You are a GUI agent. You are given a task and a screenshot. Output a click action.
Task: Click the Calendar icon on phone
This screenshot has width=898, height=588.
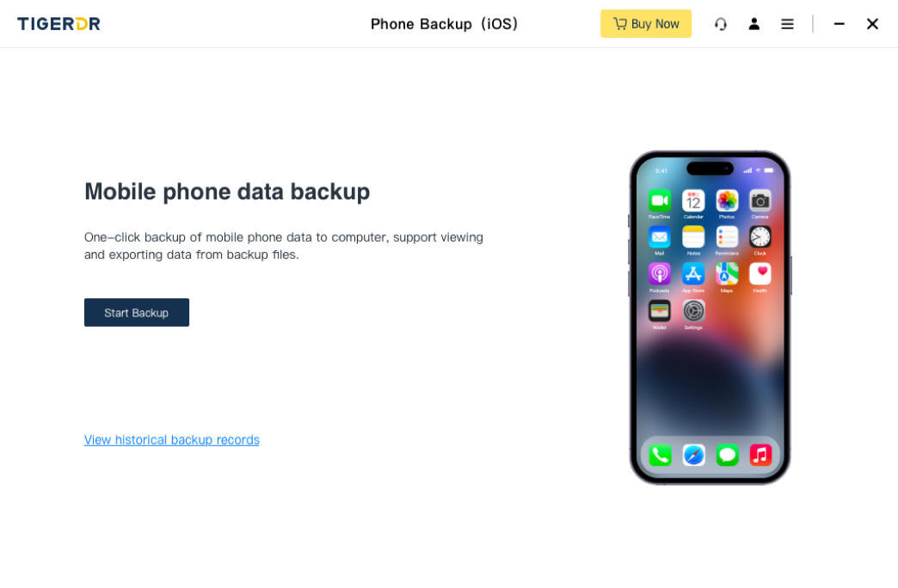[x=693, y=201]
